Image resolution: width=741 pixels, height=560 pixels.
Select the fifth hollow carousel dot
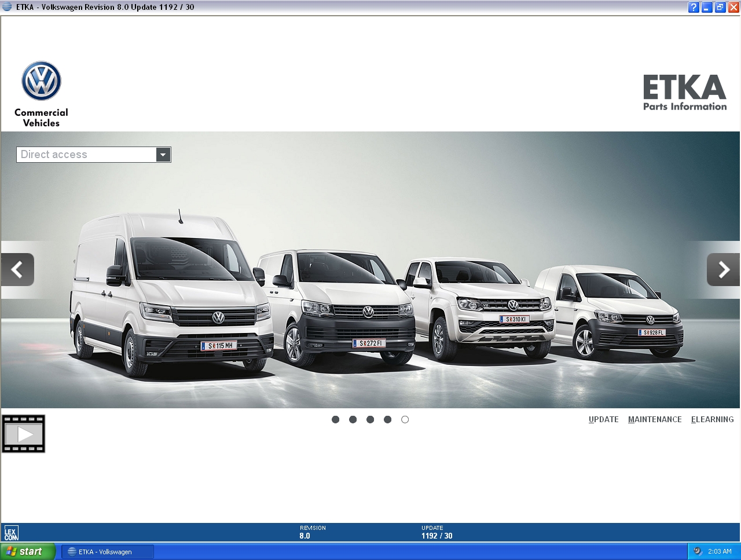(x=405, y=419)
